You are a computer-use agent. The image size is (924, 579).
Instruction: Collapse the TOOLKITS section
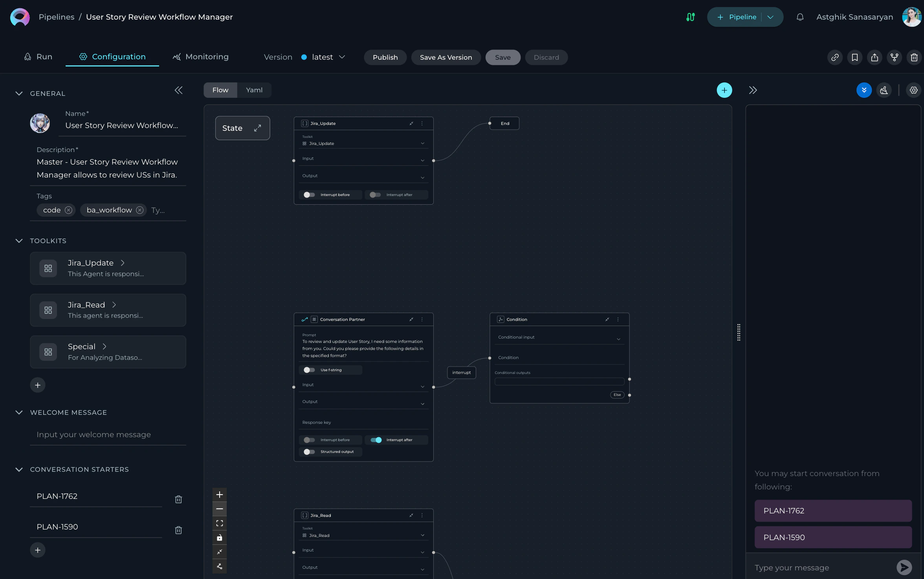pyautogui.click(x=19, y=241)
